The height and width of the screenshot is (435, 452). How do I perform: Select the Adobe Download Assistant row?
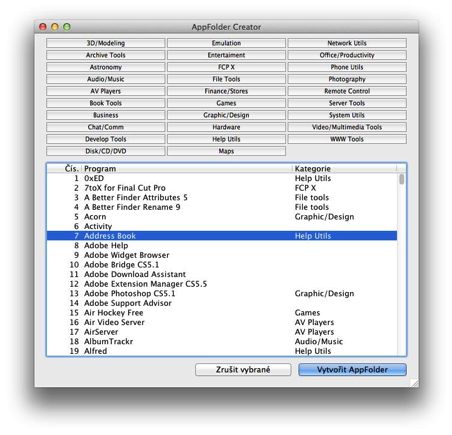pyautogui.click(x=222, y=274)
